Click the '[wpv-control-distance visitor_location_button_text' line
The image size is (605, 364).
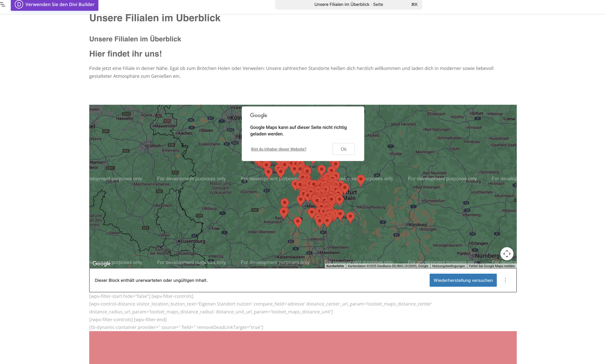tap(260, 308)
